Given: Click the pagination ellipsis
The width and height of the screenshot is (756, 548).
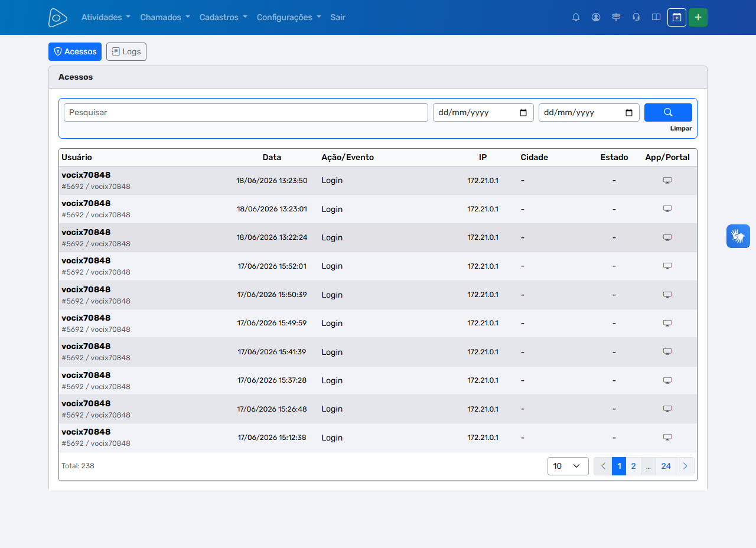Looking at the screenshot, I should [648, 466].
